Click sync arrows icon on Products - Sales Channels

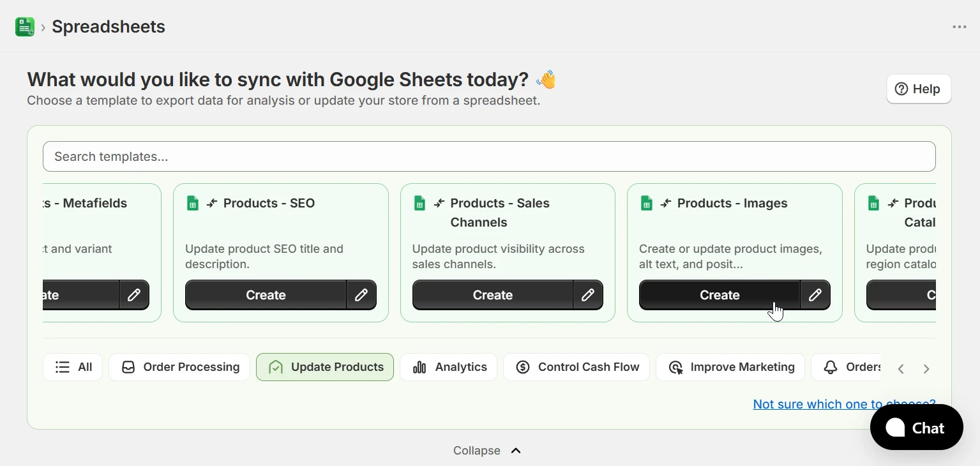click(x=439, y=203)
